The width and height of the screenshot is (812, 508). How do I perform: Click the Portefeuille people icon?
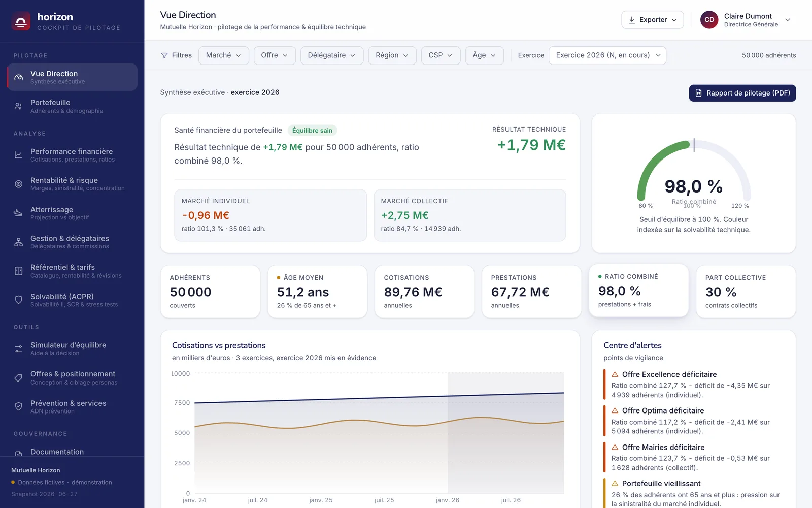click(x=18, y=106)
